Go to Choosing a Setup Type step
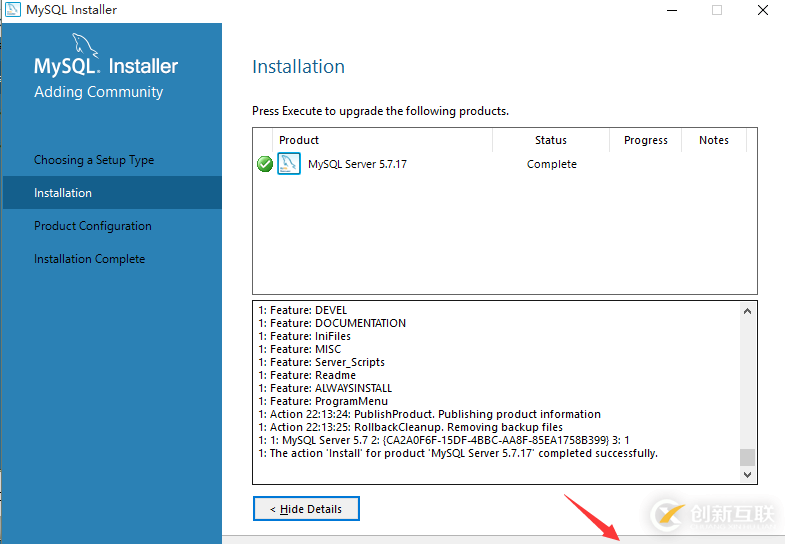Image resolution: width=785 pixels, height=544 pixels. [x=94, y=160]
